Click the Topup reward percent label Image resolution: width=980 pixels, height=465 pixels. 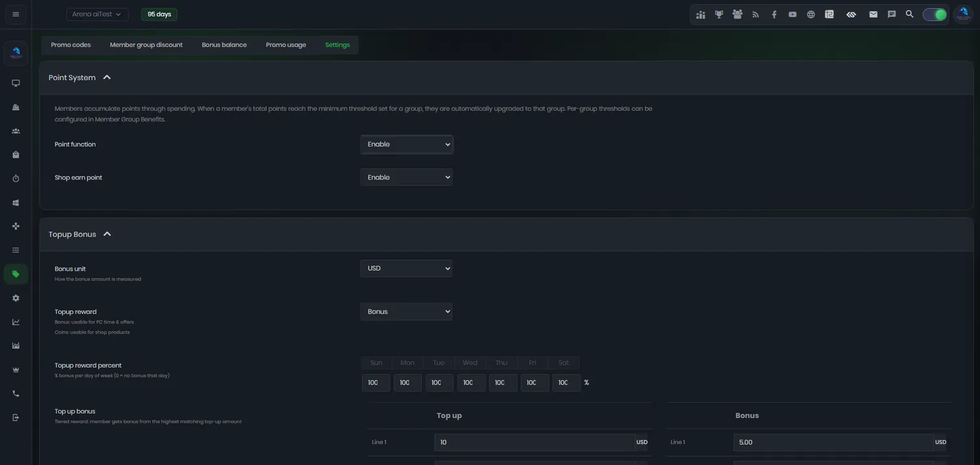point(88,366)
